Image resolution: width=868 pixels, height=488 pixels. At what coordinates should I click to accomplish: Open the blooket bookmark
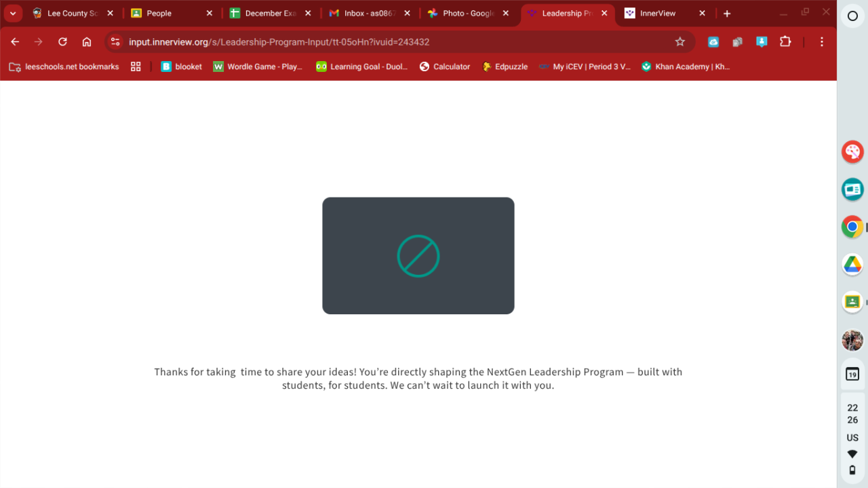(x=181, y=67)
